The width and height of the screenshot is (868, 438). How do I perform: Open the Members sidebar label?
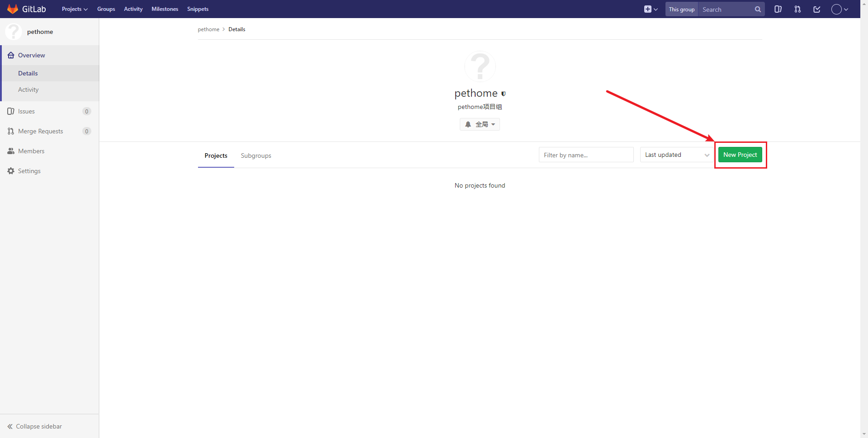(31, 151)
